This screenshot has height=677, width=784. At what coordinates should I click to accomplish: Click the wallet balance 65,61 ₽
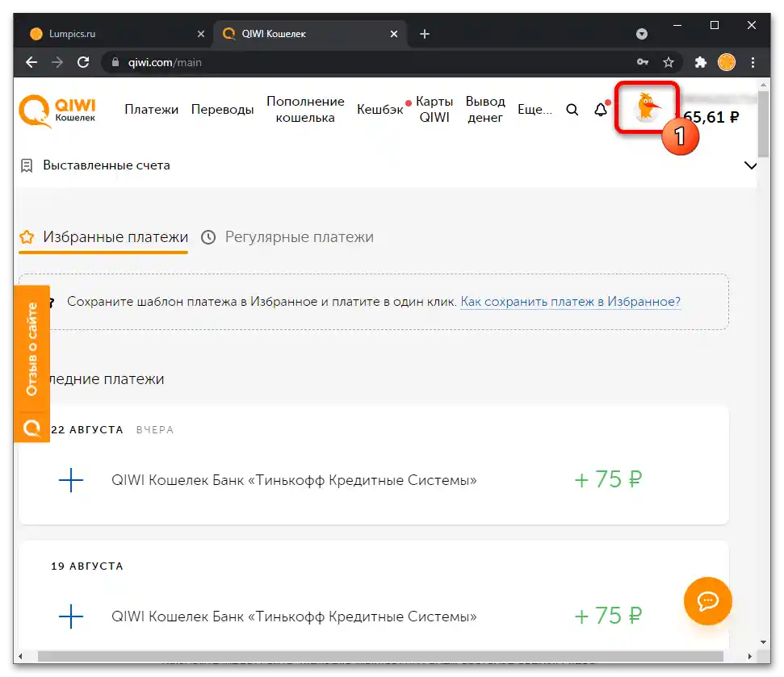(710, 118)
